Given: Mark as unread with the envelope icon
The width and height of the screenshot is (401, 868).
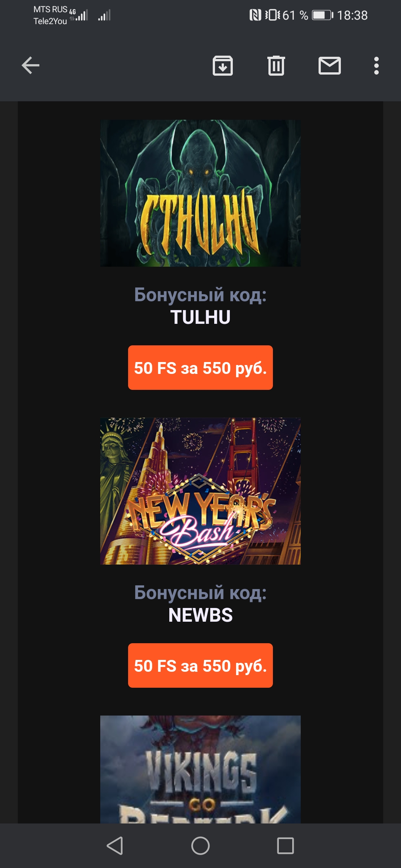Looking at the screenshot, I should click(x=330, y=66).
